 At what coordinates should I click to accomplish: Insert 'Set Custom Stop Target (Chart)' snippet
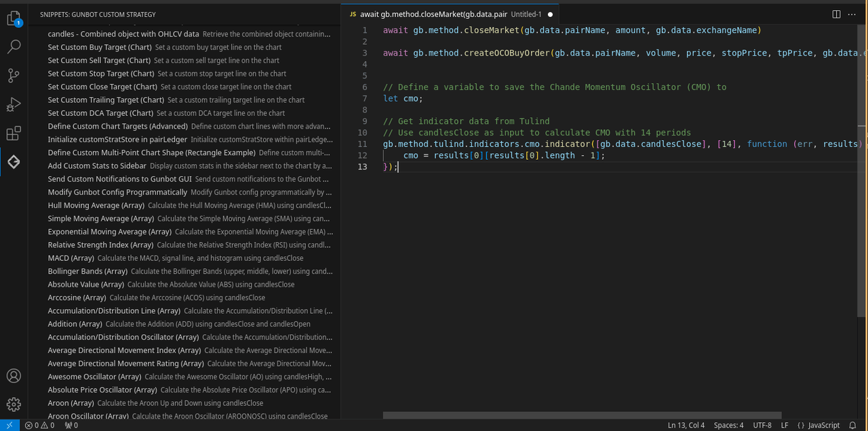pyautogui.click(x=184, y=73)
